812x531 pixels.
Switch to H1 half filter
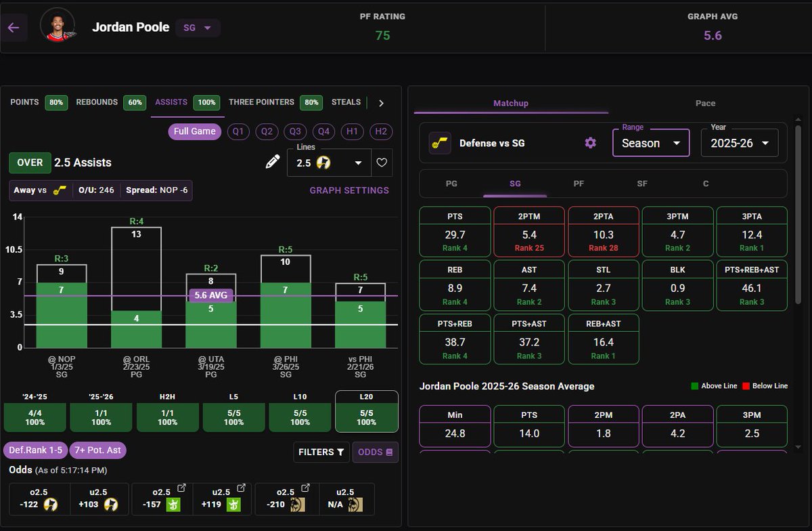click(x=352, y=131)
